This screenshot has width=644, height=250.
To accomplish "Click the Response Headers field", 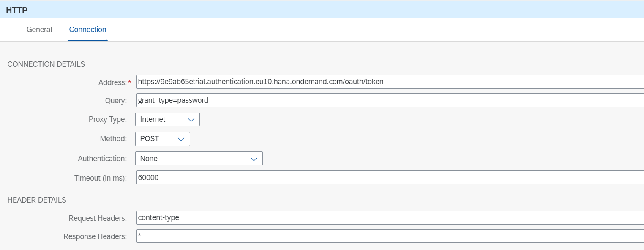I will [390, 236].
